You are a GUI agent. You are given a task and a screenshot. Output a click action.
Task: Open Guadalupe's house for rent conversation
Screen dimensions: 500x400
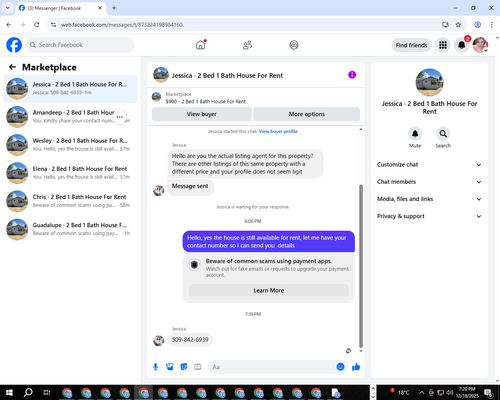[70, 229]
